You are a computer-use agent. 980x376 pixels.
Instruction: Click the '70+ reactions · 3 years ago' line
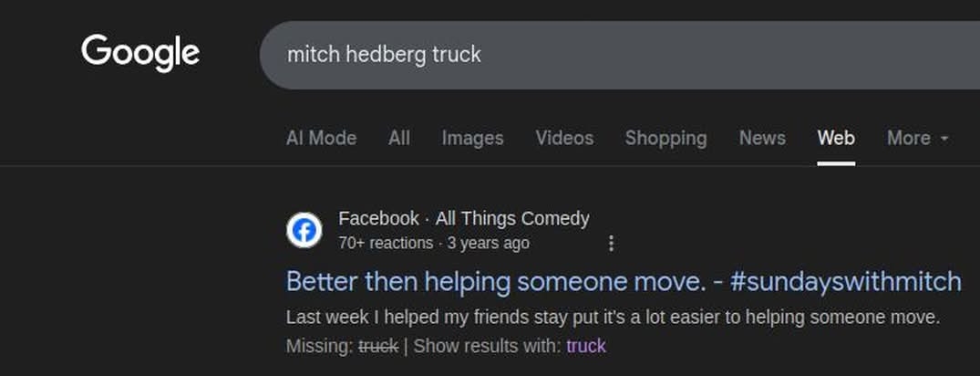coord(433,244)
